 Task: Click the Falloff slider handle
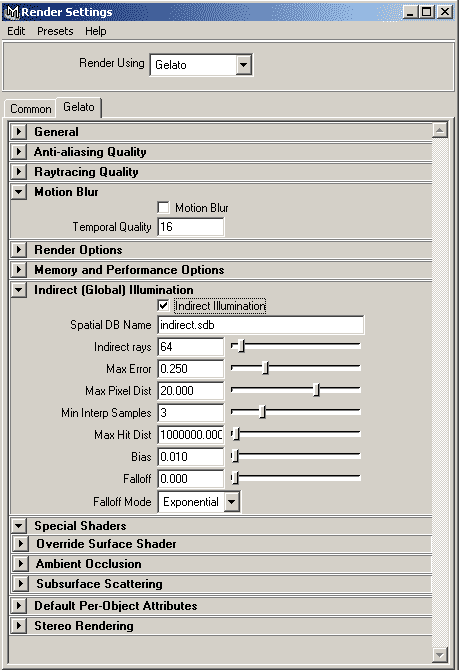tap(235, 477)
